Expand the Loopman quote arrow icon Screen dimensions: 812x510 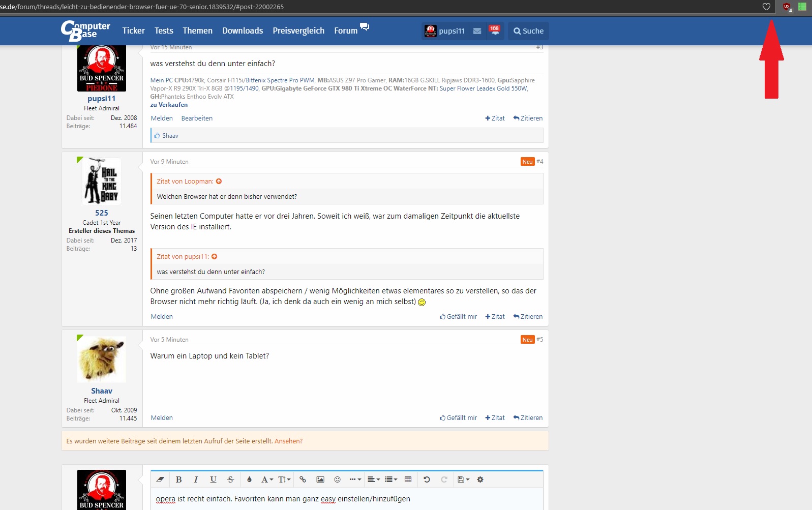click(x=219, y=182)
